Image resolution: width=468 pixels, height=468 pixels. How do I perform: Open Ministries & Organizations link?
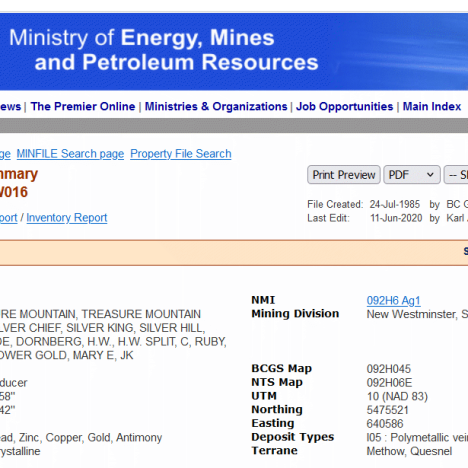(216, 106)
